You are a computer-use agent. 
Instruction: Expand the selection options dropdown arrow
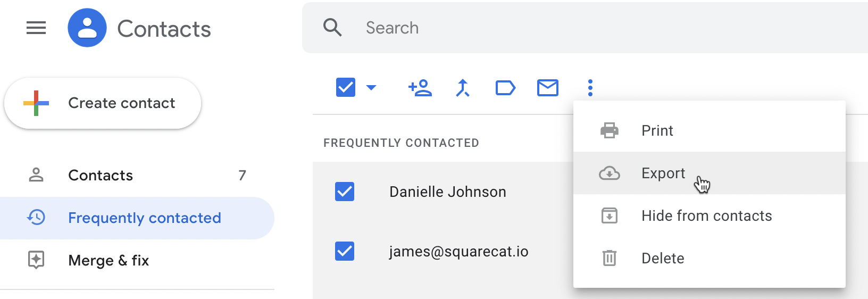tap(371, 87)
